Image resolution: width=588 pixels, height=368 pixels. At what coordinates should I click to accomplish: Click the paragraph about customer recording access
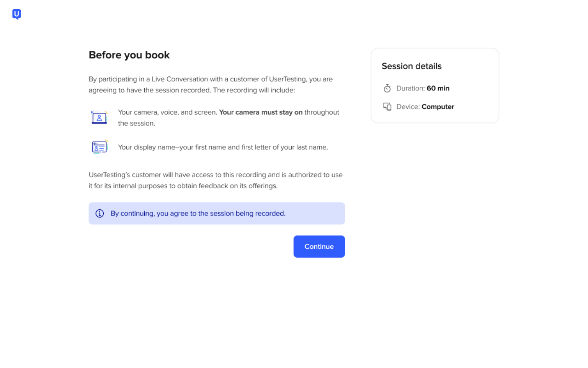tap(216, 180)
